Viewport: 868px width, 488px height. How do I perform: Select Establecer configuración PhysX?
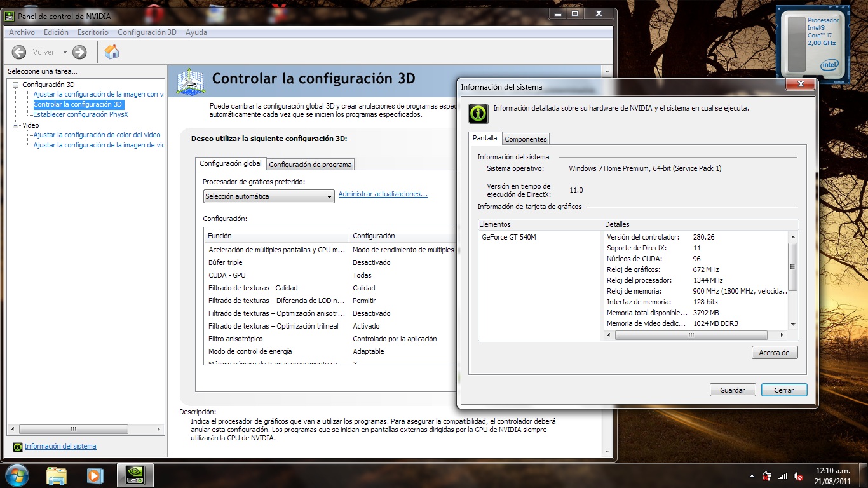pos(81,114)
